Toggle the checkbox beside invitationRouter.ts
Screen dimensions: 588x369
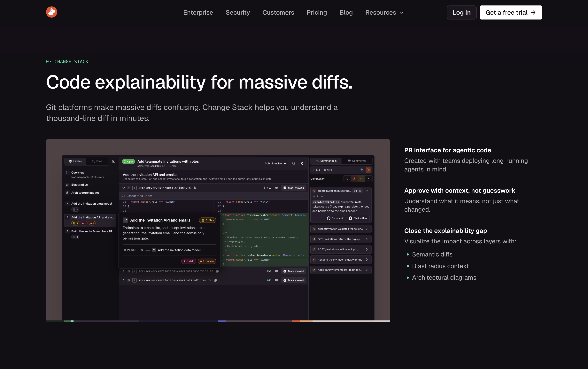click(x=134, y=280)
